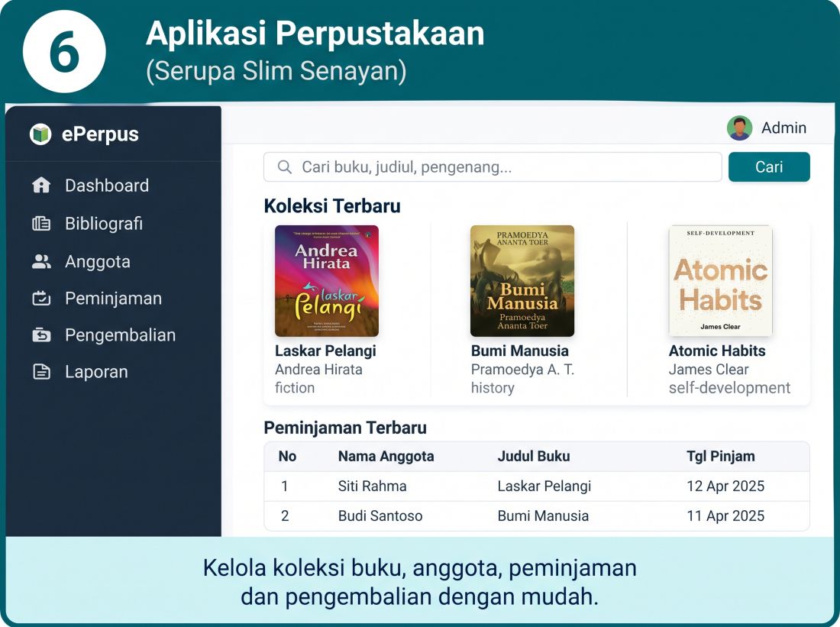
Task: Open the Laskar Pelangi book cover
Action: (x=327, y=281)
